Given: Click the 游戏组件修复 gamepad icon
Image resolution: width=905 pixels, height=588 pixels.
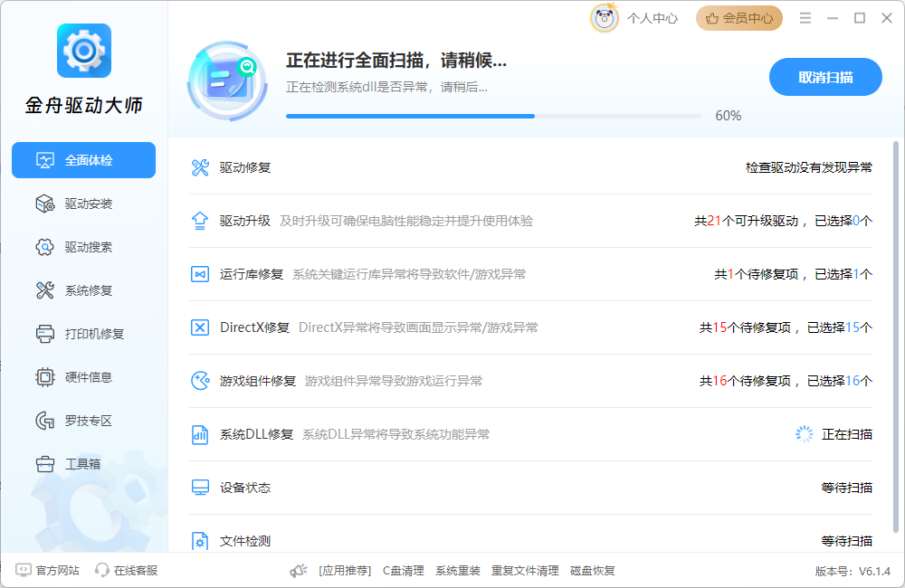Looking at the screenshot, I should pos(200,381).
